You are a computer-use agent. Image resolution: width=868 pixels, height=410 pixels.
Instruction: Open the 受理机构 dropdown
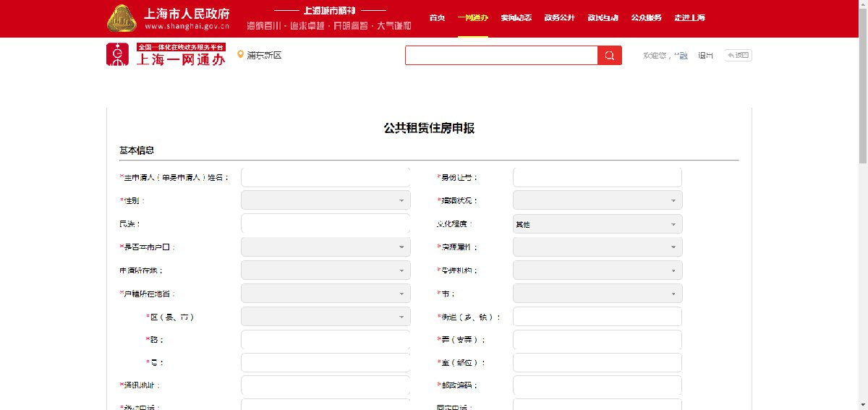(597, 270)
